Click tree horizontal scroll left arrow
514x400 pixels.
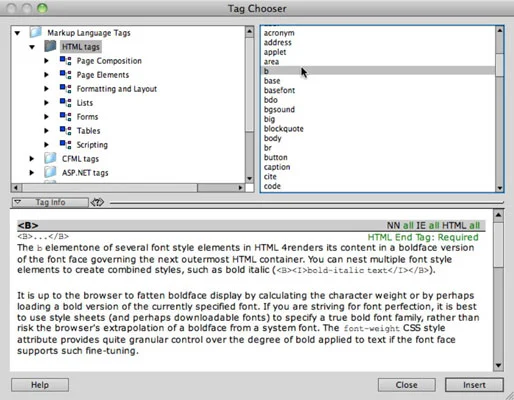click(16, 188)
